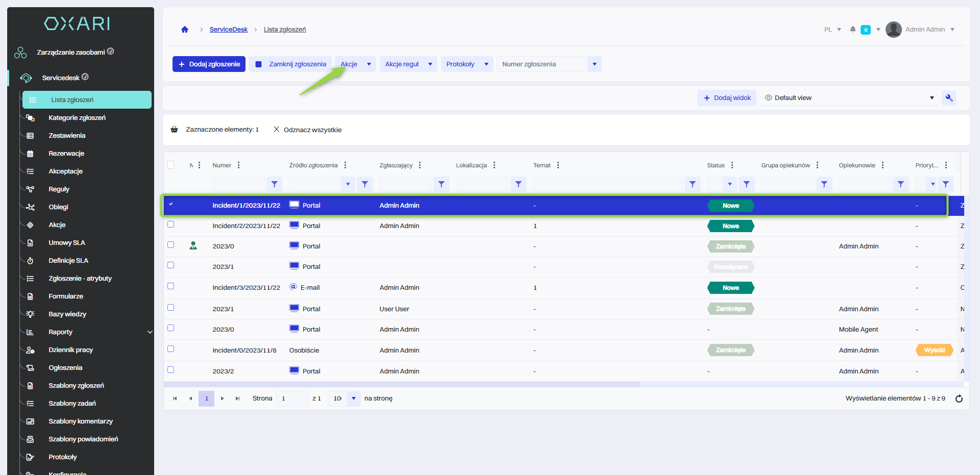The height and width of the screenshot is (475, 980).
Task: Click the Dodaj zgłoszenie button
Action: coord(209,64)
